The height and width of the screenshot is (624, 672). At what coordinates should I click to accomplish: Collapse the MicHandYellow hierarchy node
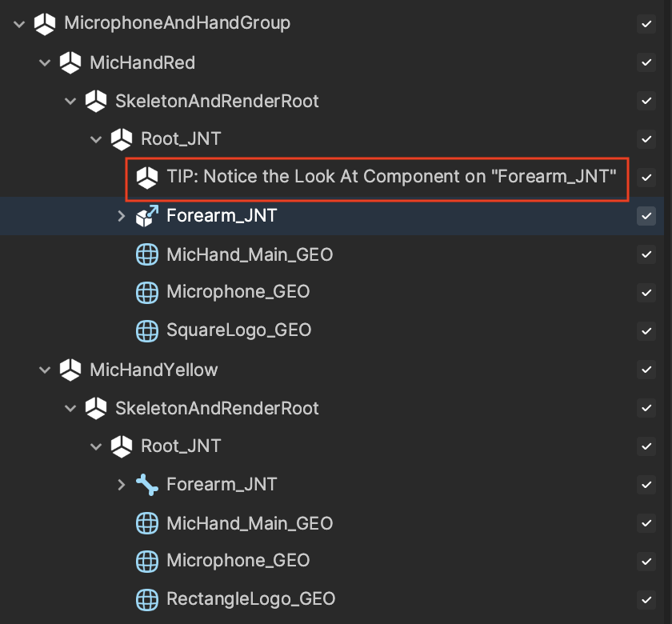pos(45,370)
